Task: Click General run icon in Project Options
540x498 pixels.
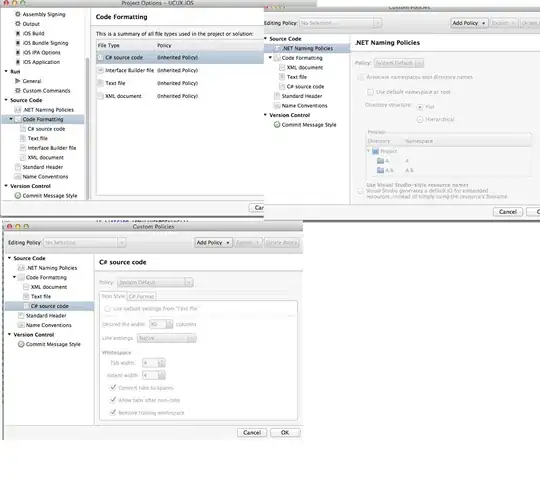Action: pyautogui.click(x=18, y=81)
